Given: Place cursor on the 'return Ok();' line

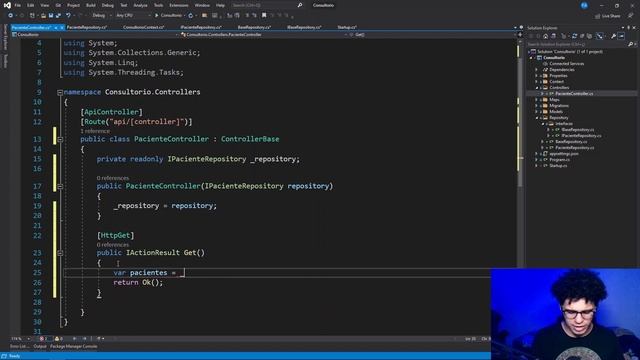Looking at the screenshot, I should [138, 282].
